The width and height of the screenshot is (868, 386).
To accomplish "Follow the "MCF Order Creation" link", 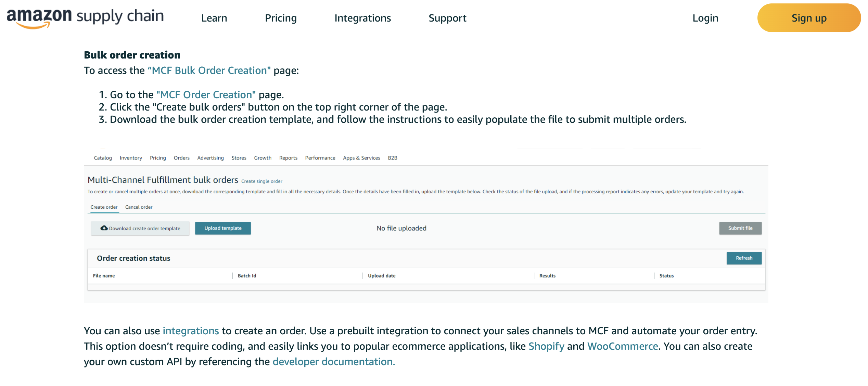I will (x=206, y=95).
